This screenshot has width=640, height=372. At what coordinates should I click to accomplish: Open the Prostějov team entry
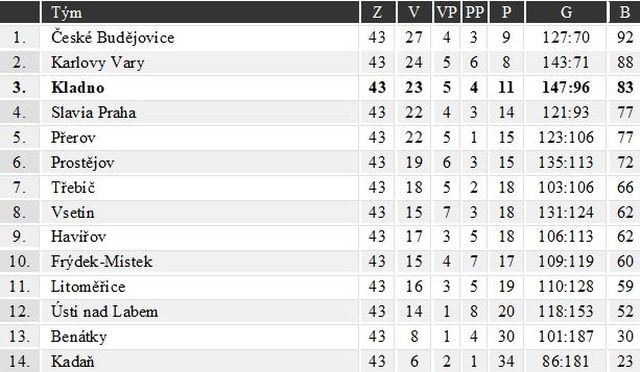click(x=82, y=163)
